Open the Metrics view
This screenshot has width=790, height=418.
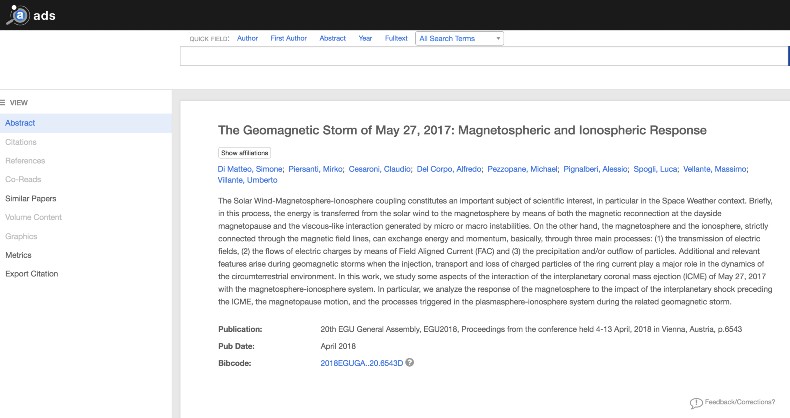coord(18,255)
